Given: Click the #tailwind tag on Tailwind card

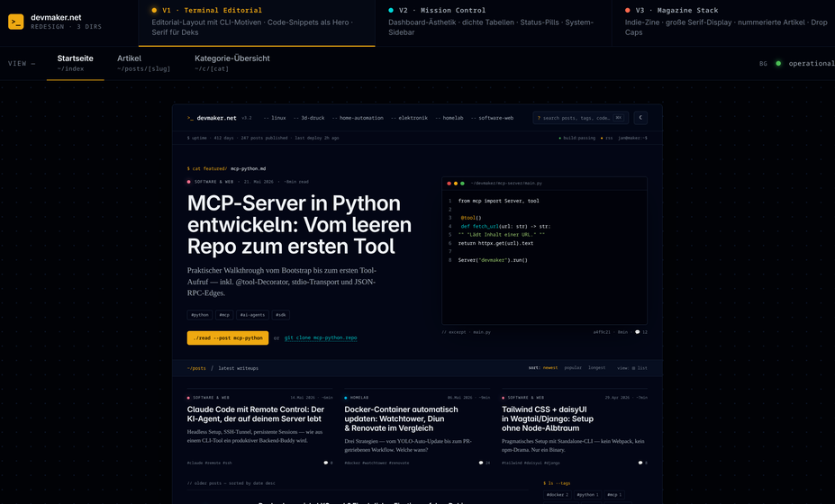Looking at the screenshot, I should click(513, 463).
